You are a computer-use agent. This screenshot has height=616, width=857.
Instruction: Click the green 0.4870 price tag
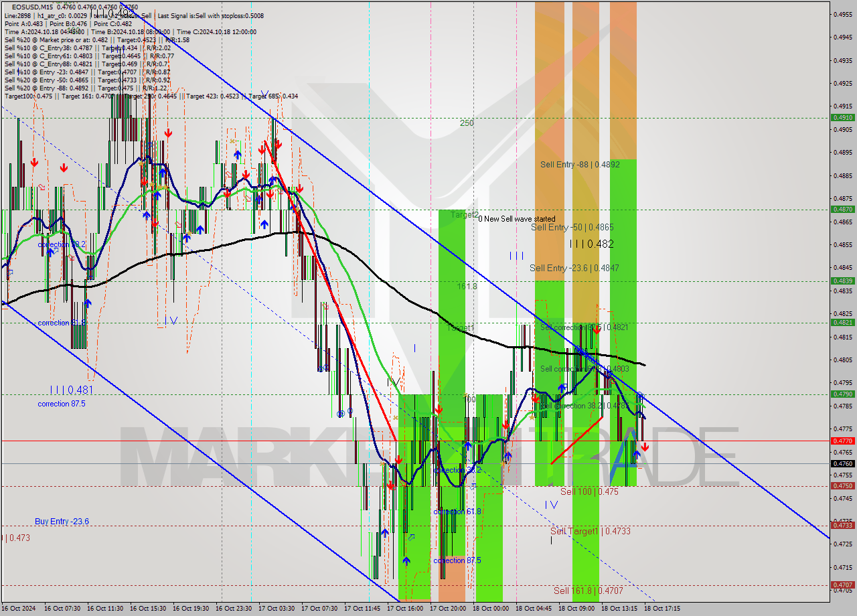pos(842,209)
